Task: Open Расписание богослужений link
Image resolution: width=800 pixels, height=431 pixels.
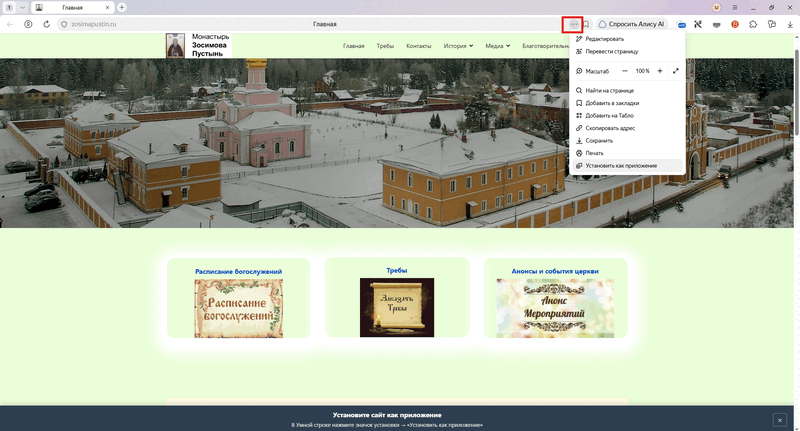Action: (x=238, y=271)
